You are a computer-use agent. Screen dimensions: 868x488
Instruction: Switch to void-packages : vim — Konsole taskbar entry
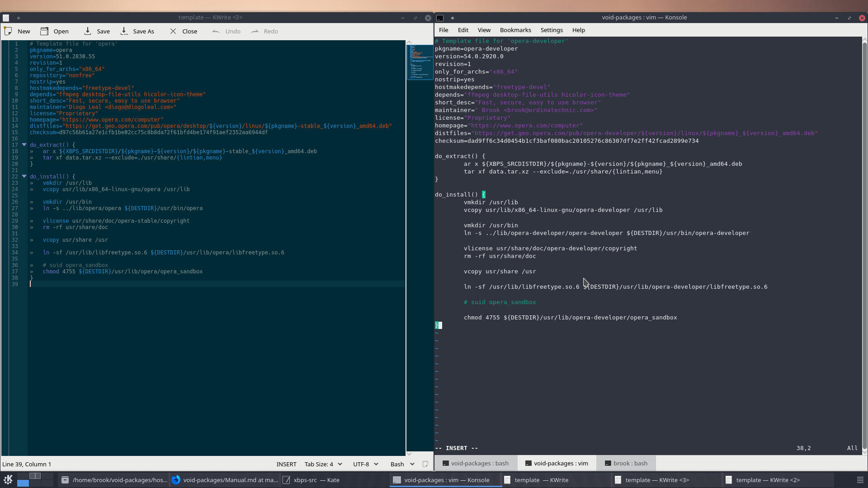pyautogui.click(x=446, y=480)
